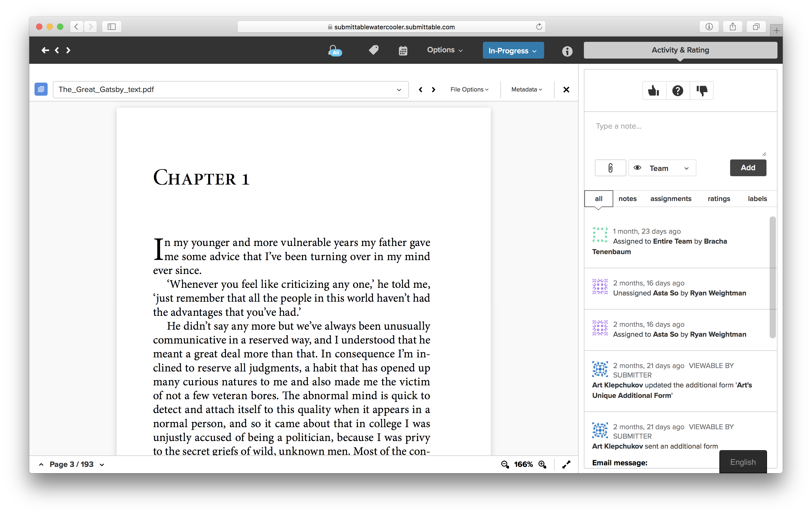Rate with question mark (maybe)

[678, 90]
